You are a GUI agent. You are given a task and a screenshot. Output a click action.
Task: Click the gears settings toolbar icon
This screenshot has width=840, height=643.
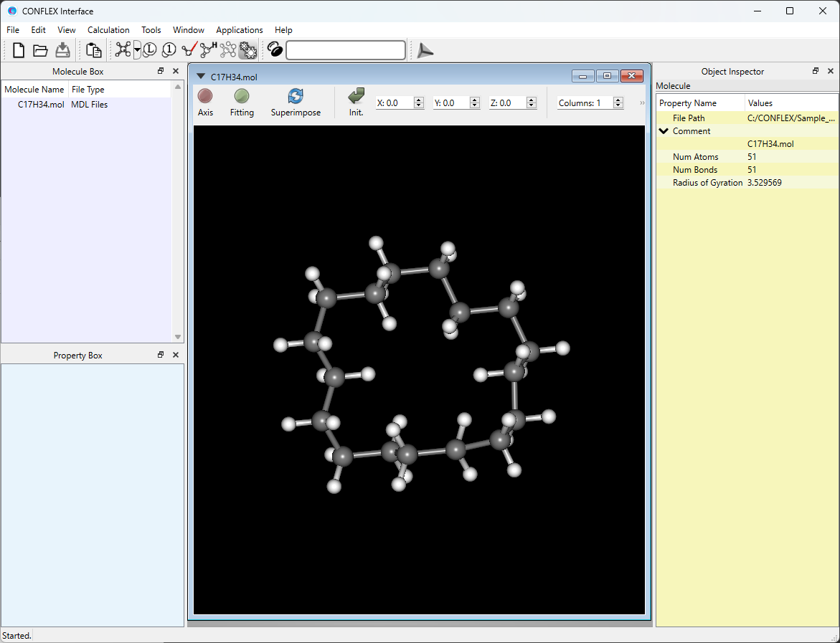pos(248,50)
